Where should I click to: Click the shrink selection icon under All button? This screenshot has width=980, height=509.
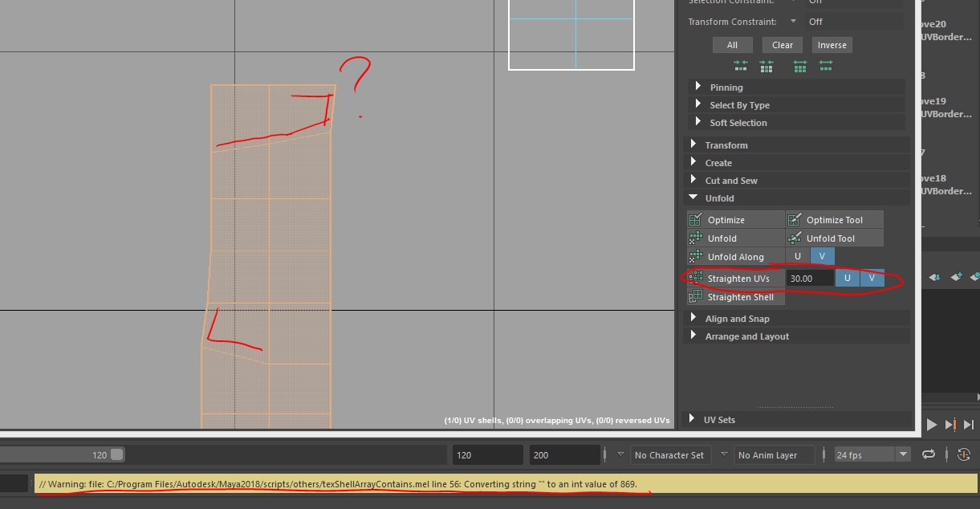(x=740, y=67)
